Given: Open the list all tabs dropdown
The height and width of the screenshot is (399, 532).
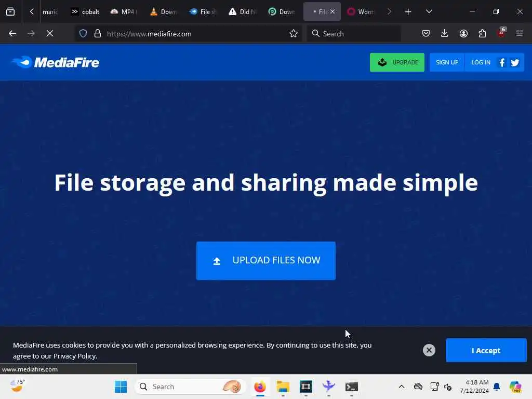Looking at the screenshot, I should pos(429,12).
